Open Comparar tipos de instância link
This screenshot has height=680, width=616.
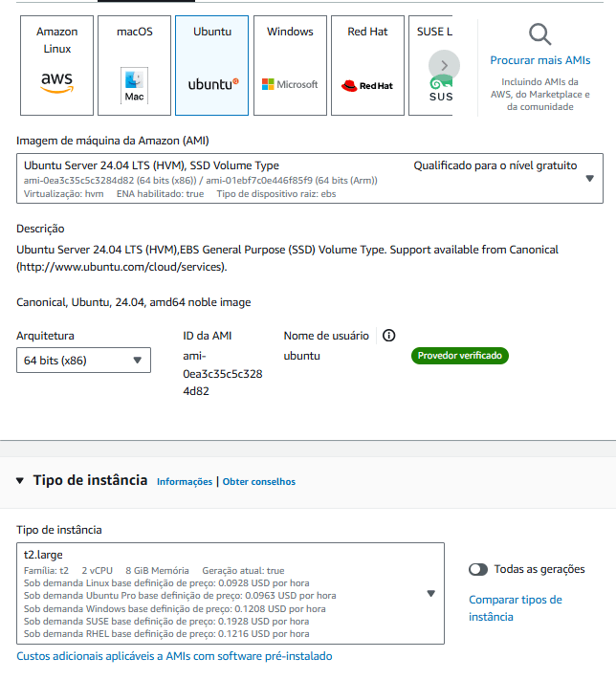(516, 608)
